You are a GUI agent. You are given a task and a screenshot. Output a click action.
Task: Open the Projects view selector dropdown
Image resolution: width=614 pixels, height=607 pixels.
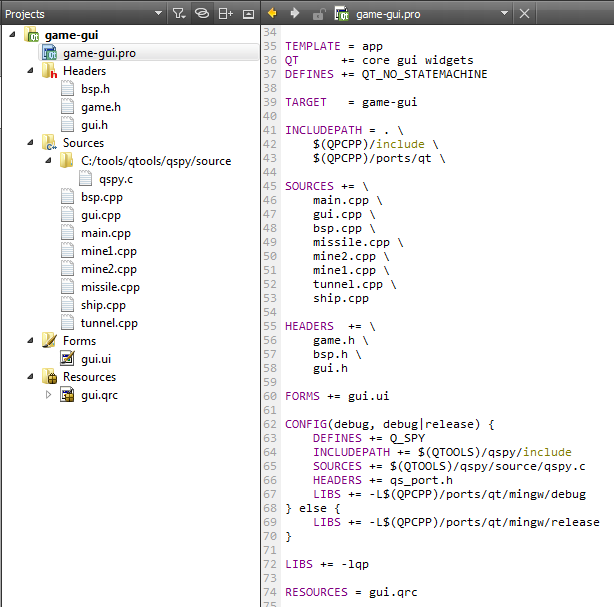click(x=158, y=14)
